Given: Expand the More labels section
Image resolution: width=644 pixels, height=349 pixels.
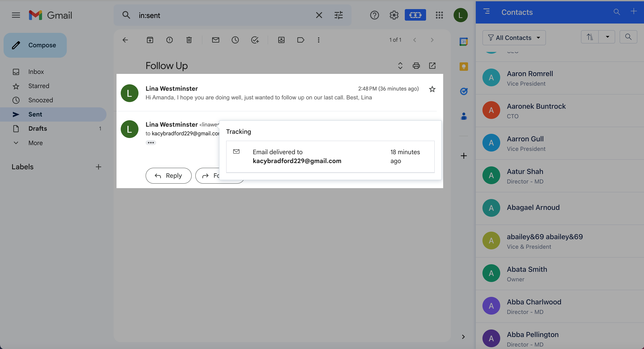Looking at the screenshot, I should pos(35,143).
